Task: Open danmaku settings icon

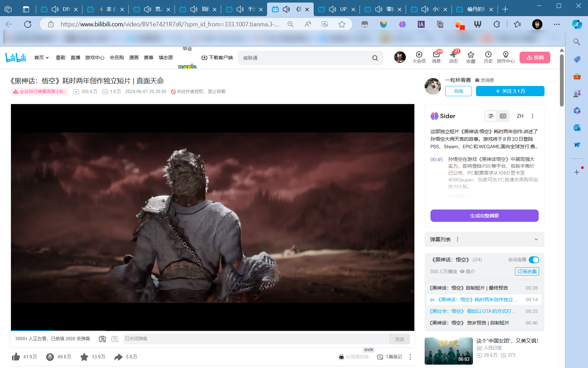Action: point(115,339)
